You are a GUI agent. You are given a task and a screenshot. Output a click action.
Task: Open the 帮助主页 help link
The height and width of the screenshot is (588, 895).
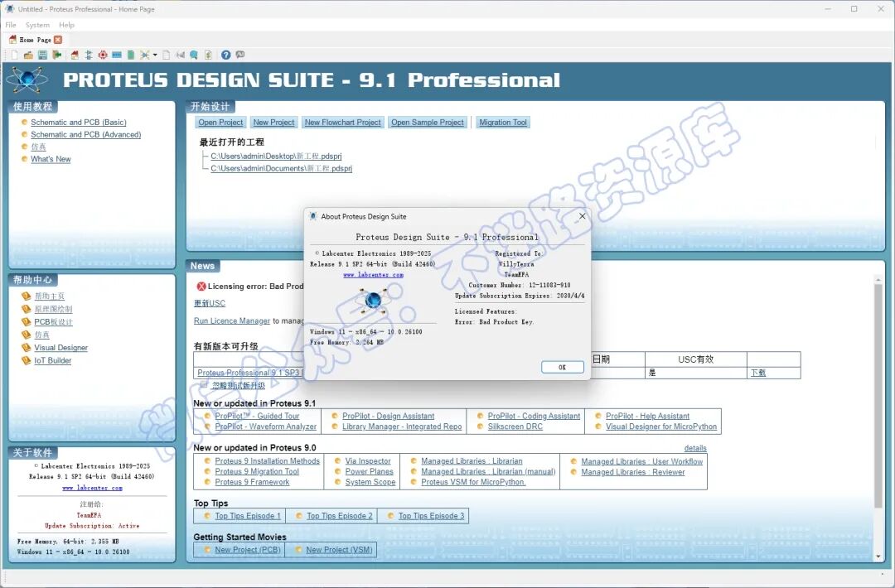50,296
